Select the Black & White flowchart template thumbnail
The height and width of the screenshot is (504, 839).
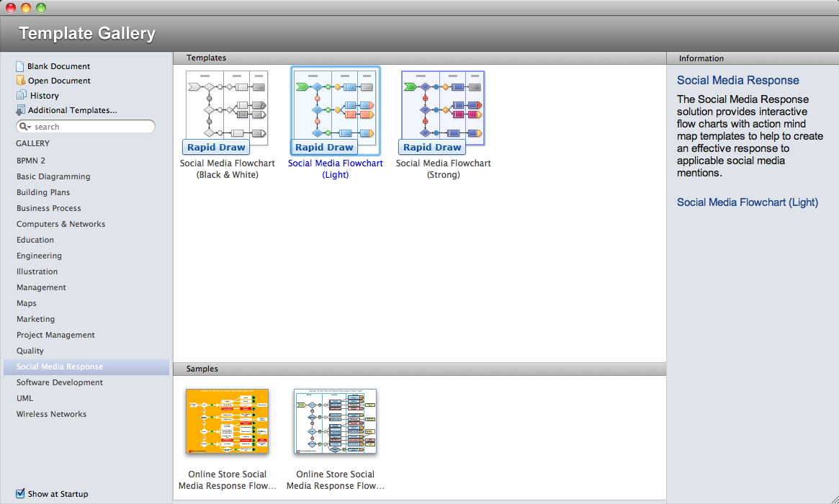coord(227,108)
